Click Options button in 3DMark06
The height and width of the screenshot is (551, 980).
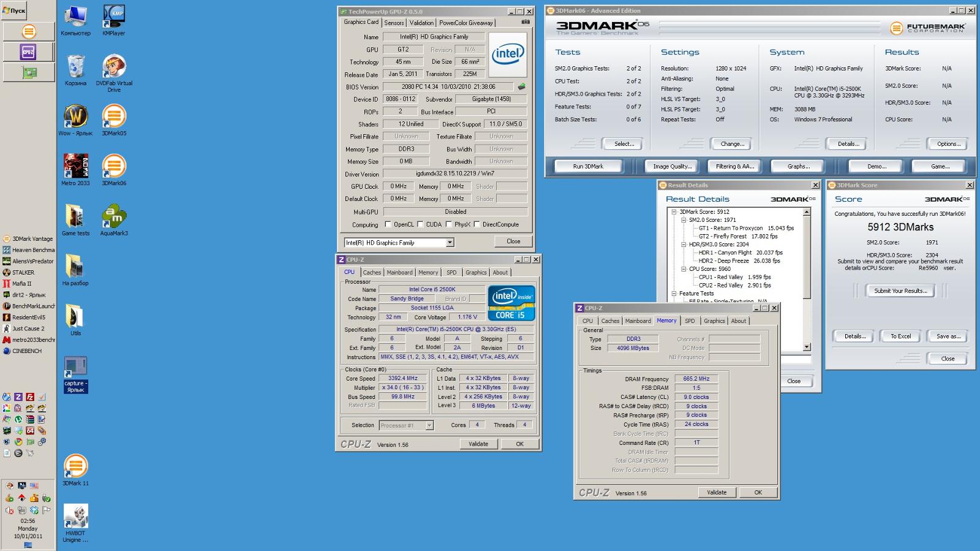click(948, 144)
